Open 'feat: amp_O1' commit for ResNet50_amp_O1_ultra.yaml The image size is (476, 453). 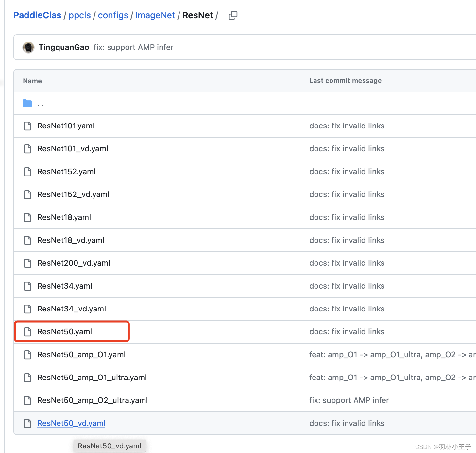click(392, 377)
